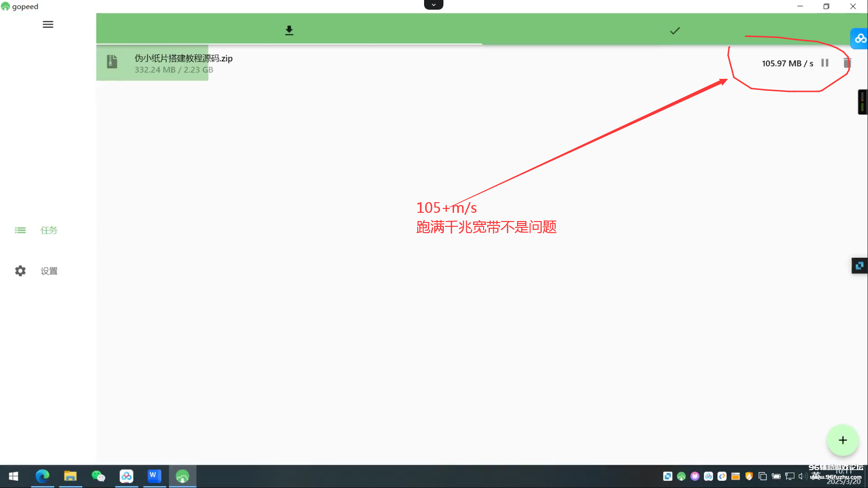Pause the zip file download

pos(825,63)
